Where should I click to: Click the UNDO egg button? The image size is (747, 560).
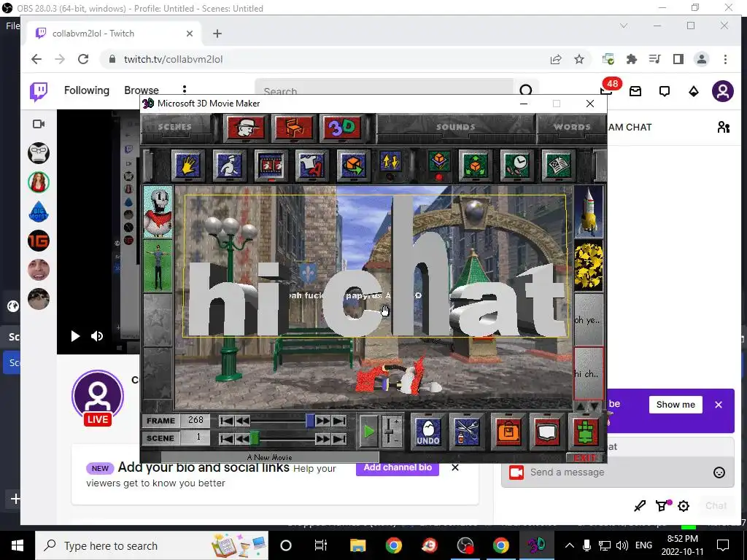(427, 432)
